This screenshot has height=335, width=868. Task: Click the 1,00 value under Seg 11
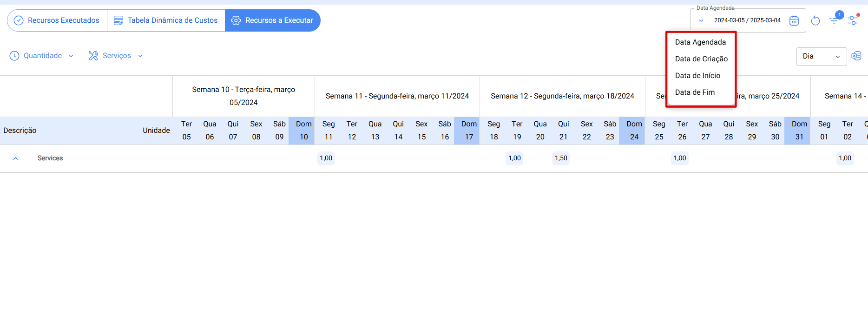326,158
